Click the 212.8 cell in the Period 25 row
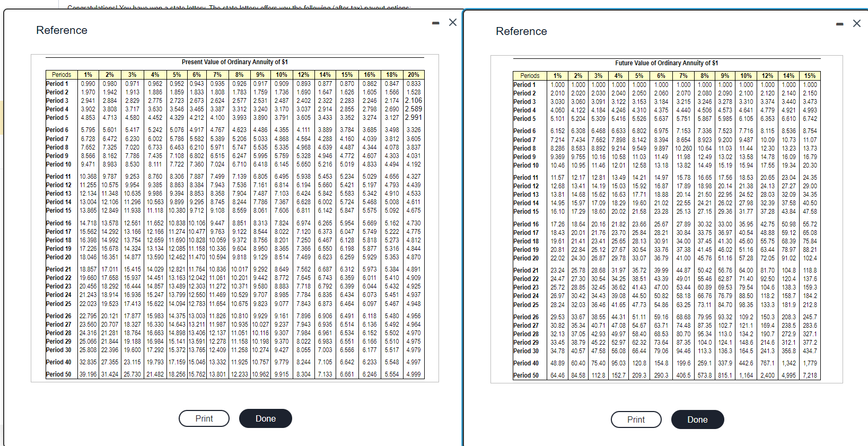Image resolution: width=868 pixels, height=446 pixels. (x=810, y=305)
